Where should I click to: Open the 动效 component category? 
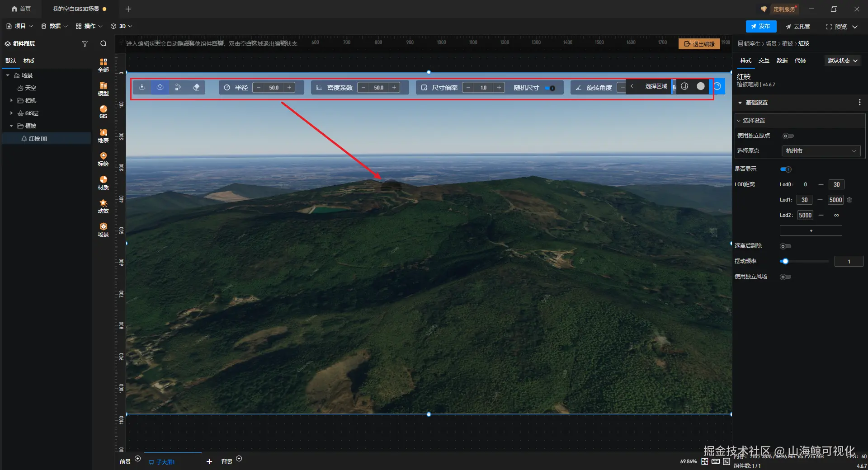[104, 206]
